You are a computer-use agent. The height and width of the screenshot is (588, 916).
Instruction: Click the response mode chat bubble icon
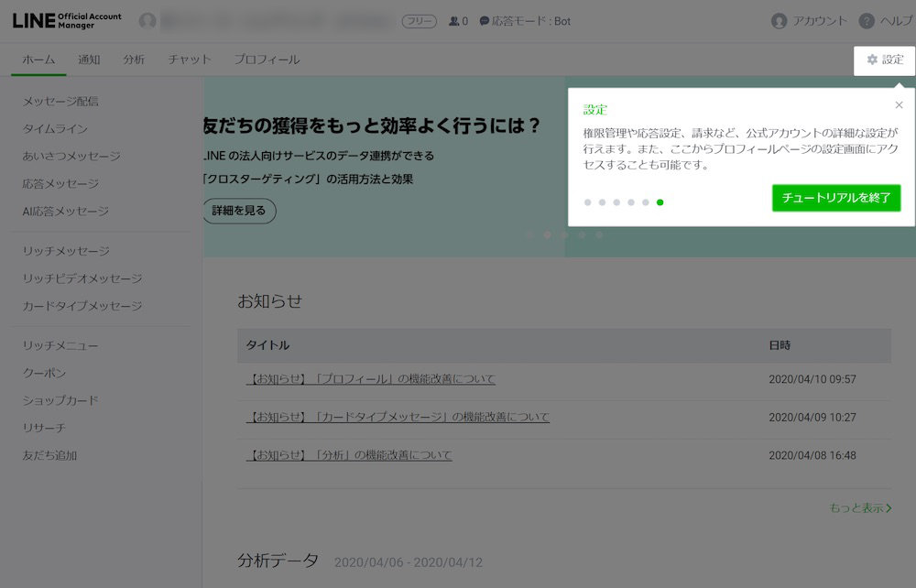[484, 21]
